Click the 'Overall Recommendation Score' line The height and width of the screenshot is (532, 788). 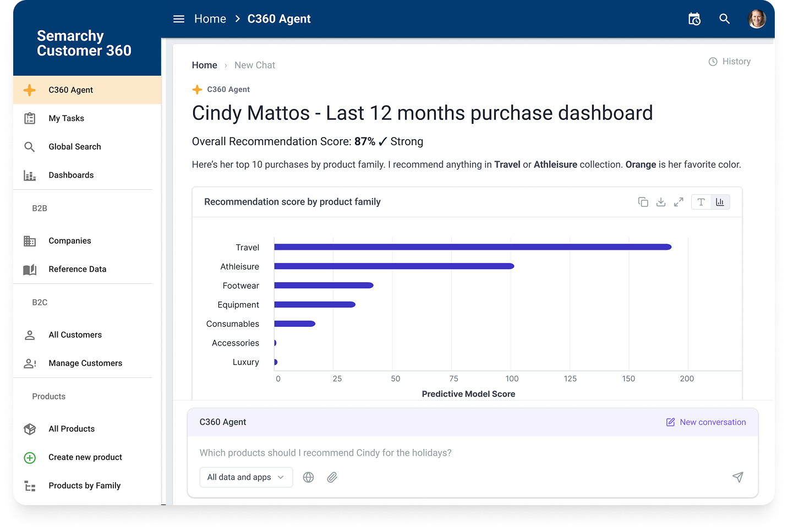[308, 142]
